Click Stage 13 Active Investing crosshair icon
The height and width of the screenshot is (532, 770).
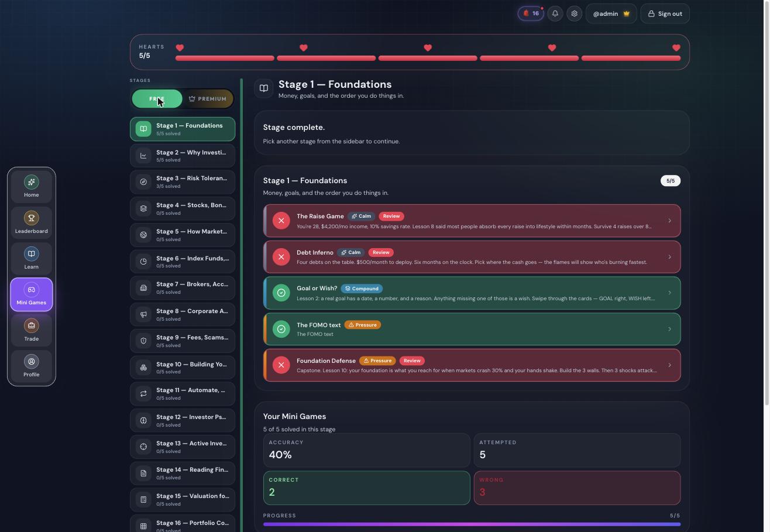click(x=143, y=447)
